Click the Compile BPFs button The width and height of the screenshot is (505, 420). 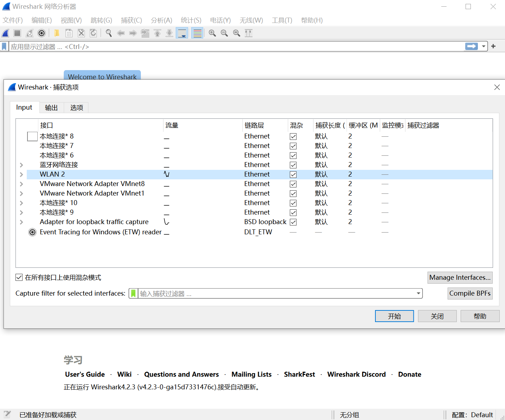pos(470,294)
